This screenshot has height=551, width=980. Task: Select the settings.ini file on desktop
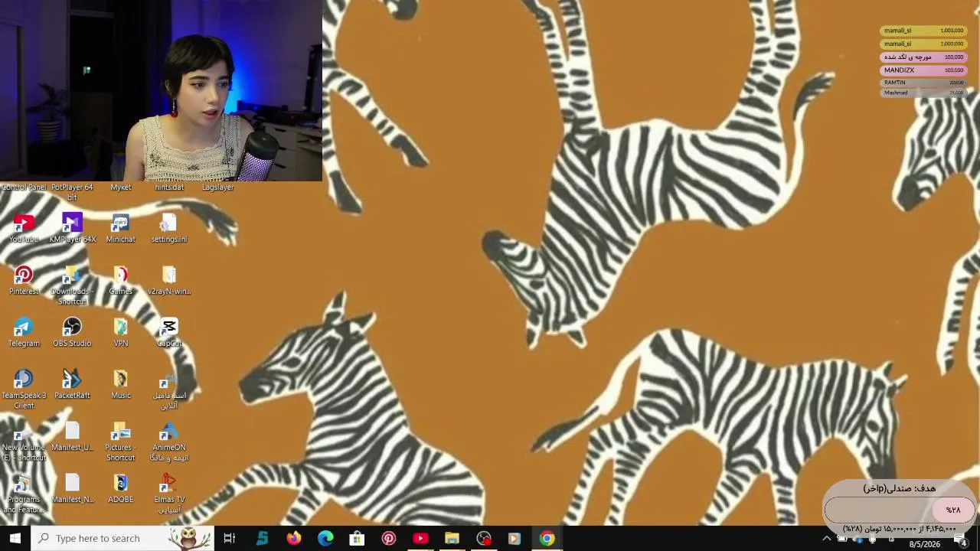click(x=169, y=229)
